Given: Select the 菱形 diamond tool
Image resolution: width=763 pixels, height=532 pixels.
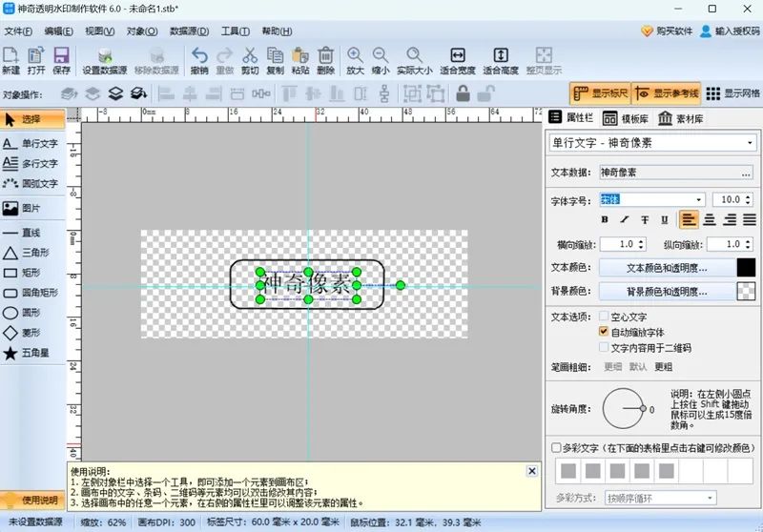Looking at the screenshot, I should click(21, 333).
